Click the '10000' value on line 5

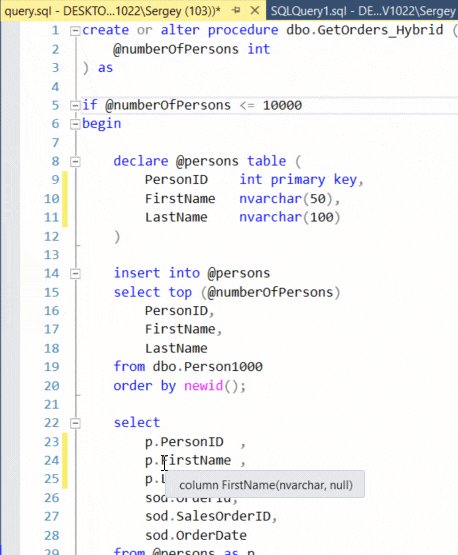click(x=282, y=105)
